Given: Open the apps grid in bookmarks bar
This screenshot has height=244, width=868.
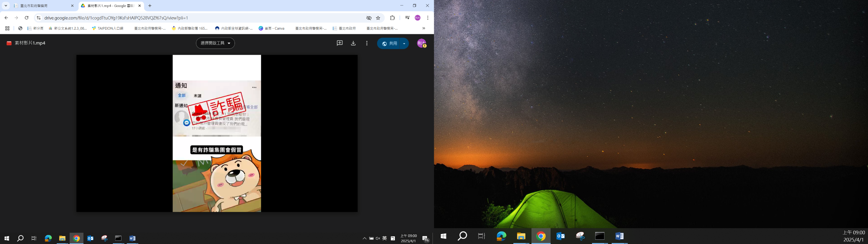Looking at the screenshot, I should pyautogui.click(x=7, y=28).
